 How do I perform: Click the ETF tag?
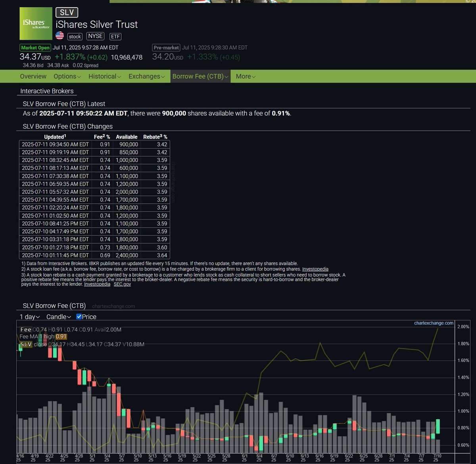115,37
